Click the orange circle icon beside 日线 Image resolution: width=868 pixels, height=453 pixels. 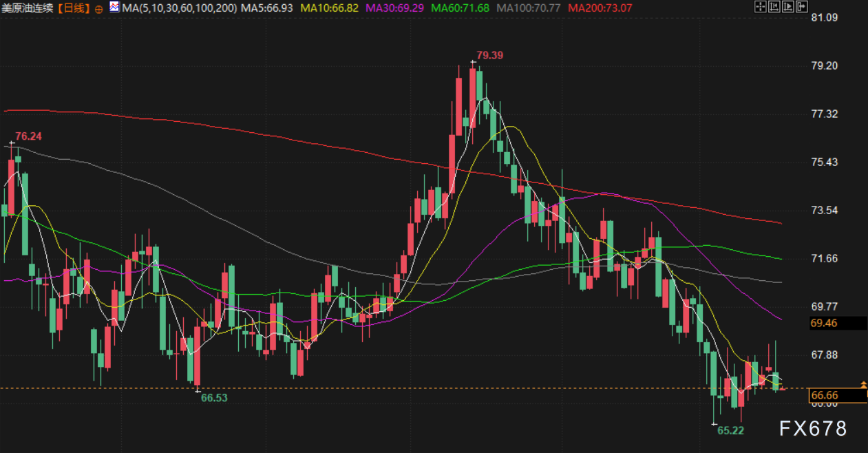(98, 9)
